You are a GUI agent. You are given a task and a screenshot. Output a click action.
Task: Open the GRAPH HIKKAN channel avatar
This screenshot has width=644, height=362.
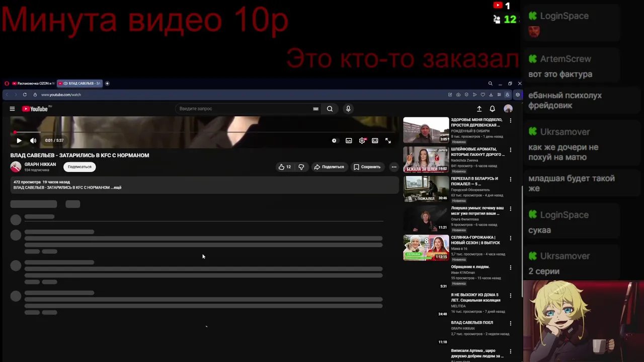tap(16, 167)
